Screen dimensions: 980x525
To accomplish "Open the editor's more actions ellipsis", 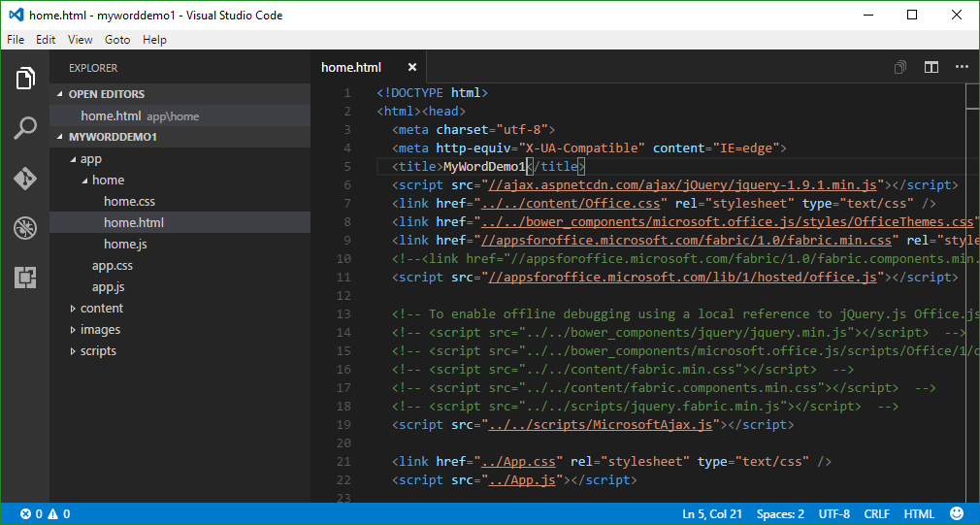I will click(x=962, y=67).
